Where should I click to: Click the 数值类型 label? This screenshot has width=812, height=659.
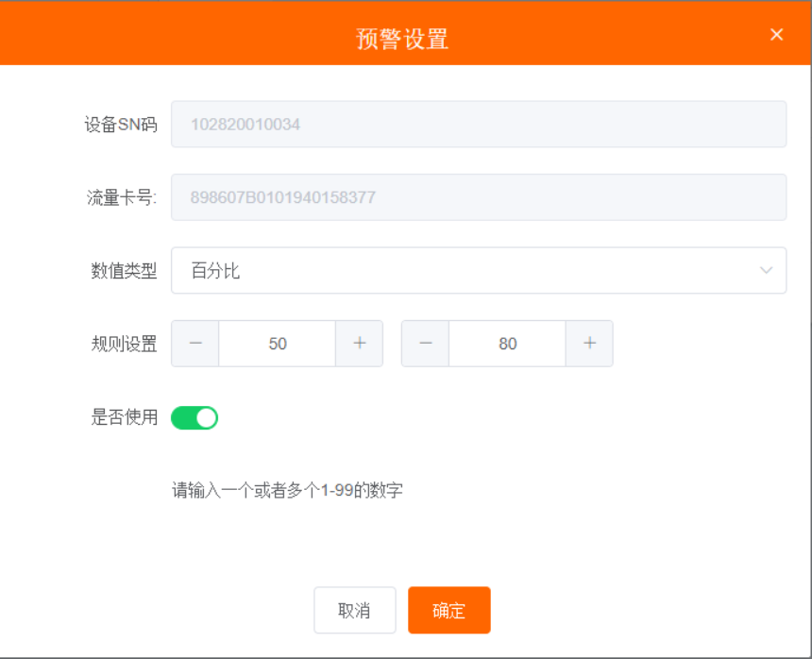coord(124,270)
